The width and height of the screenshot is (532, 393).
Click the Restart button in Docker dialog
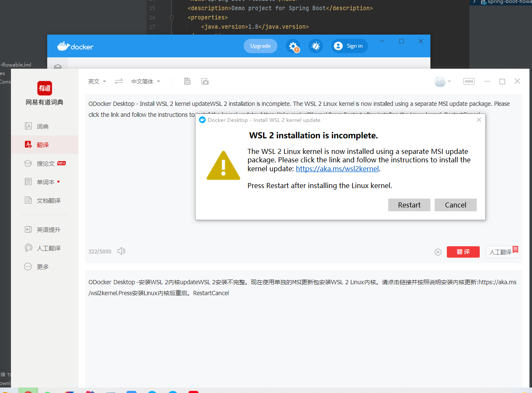tap(409, 205)
